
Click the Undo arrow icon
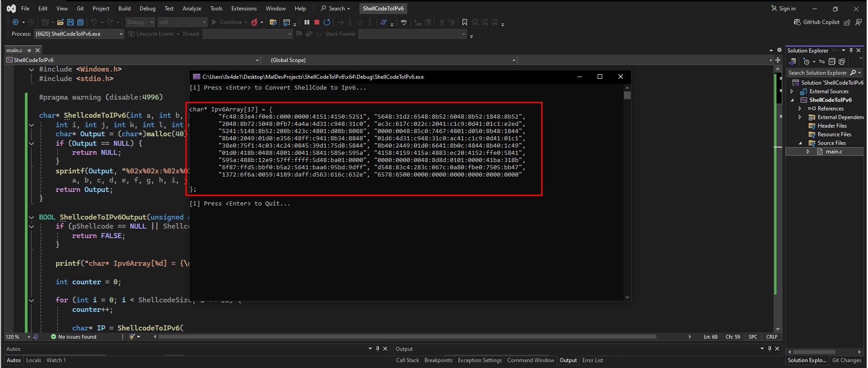coord(94,22)
